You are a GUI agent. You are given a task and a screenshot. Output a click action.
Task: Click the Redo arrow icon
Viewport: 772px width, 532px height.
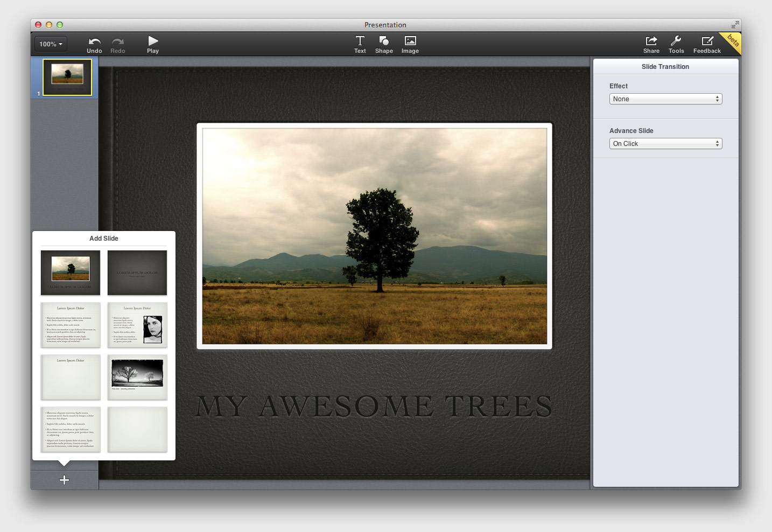tap(117, 42)
